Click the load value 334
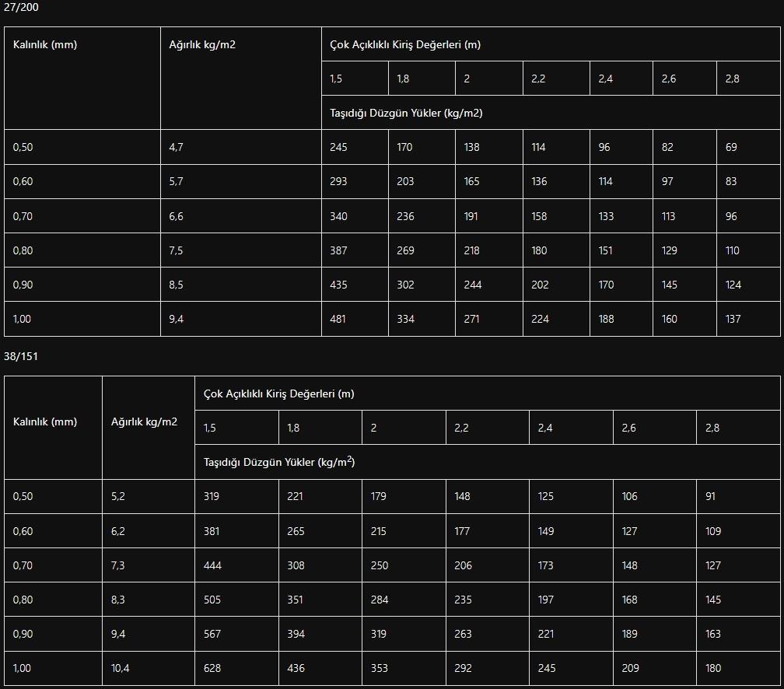Screen dimensions: 784x689 (405, 319)
